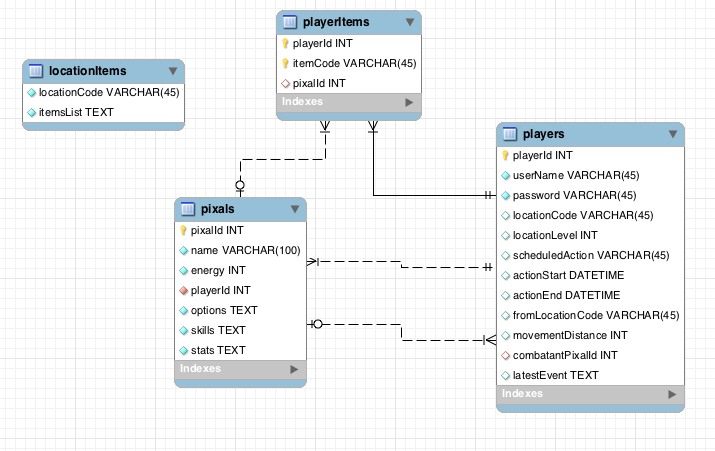The height and width of the screenshot is (451, 715).
Task: Click the red diamond beside combatantPixalId INT
Action: (x=505, y=355)
